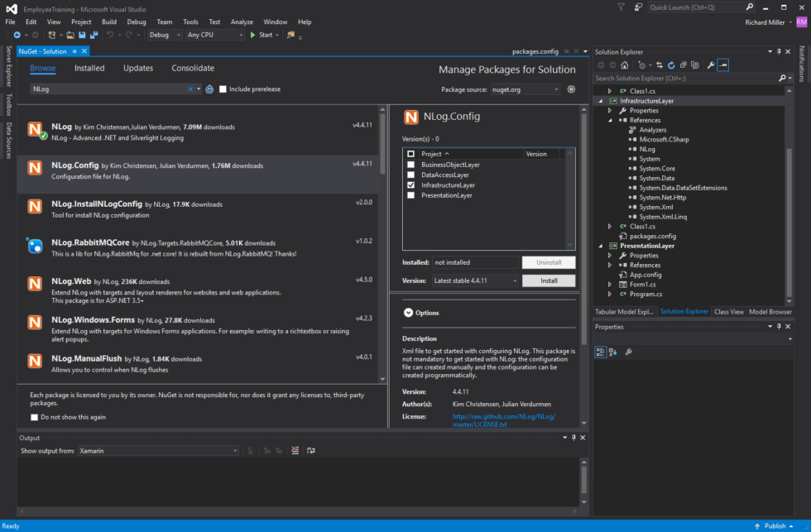Pin the NuGet - Solution tab

click(74, 51)
